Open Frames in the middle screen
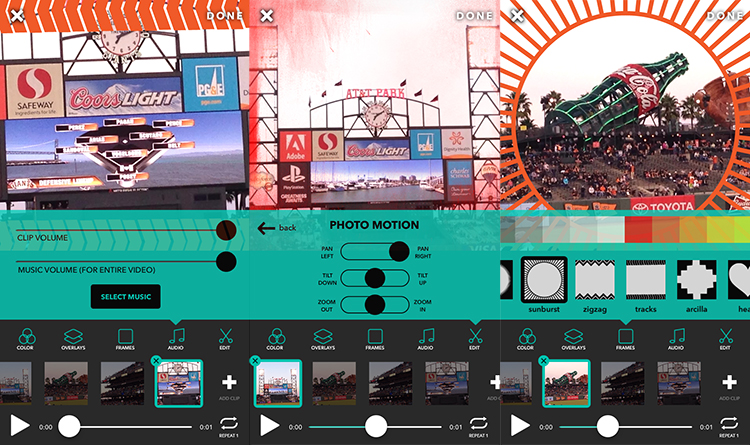The height and width of the screenshot is (445, 750). tap(375, 339)
